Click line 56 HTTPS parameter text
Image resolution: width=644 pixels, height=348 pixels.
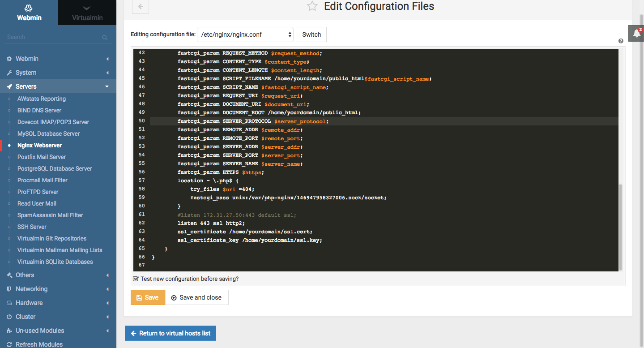221,172
